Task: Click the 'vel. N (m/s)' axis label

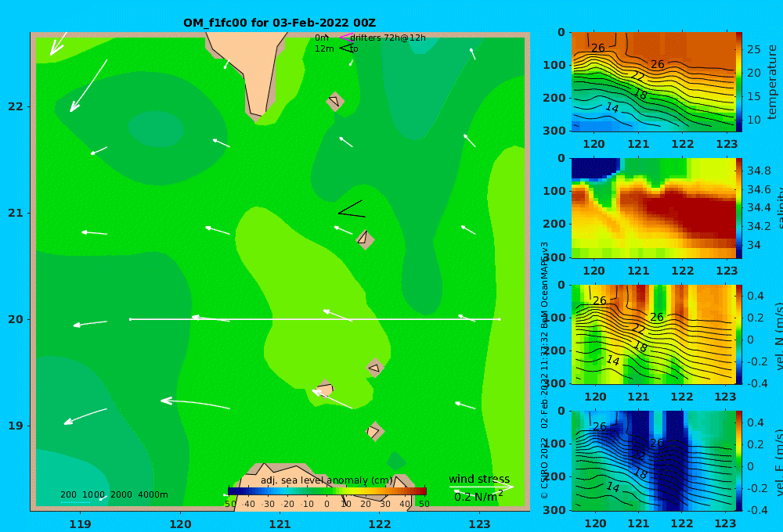Action: [778, 336]
